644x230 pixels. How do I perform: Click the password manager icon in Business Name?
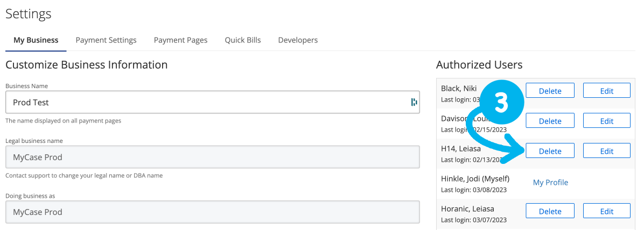pos(414,102)
